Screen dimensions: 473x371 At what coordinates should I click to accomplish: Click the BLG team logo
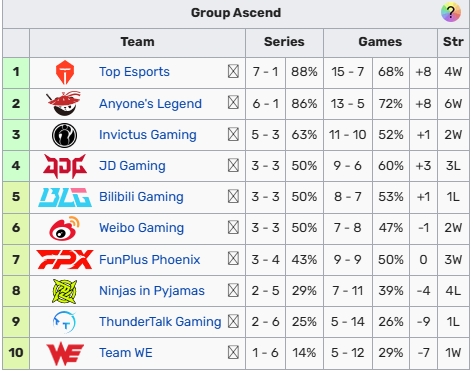[x=65, y=197]
